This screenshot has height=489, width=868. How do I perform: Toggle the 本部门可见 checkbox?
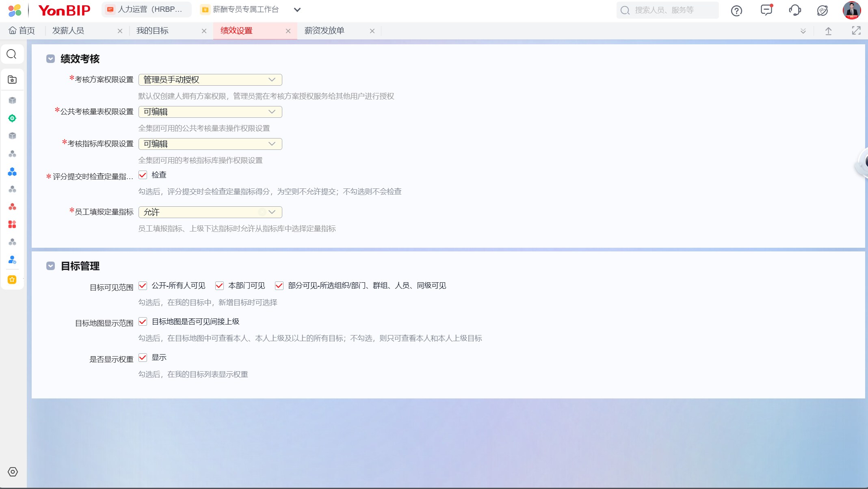pyautogui.click(x=219, y=286)
